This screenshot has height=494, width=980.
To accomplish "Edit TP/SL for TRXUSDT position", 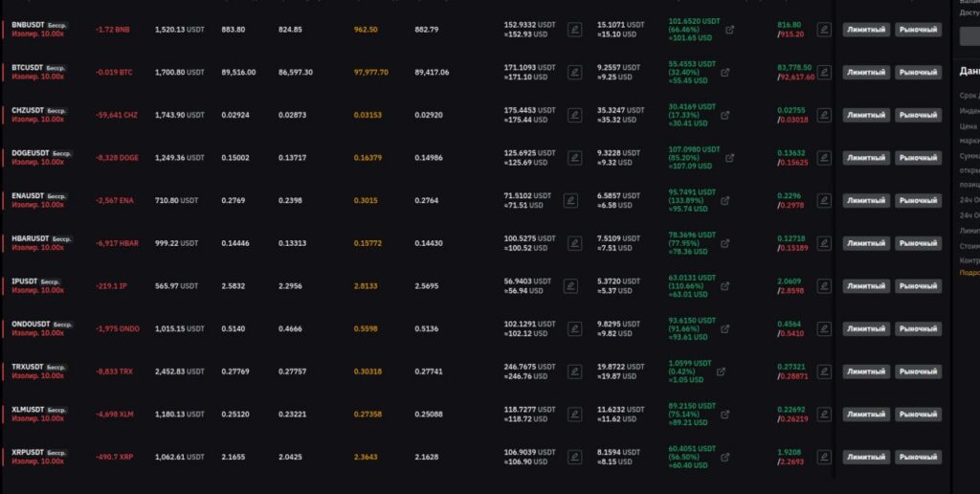I will point(824,371).
